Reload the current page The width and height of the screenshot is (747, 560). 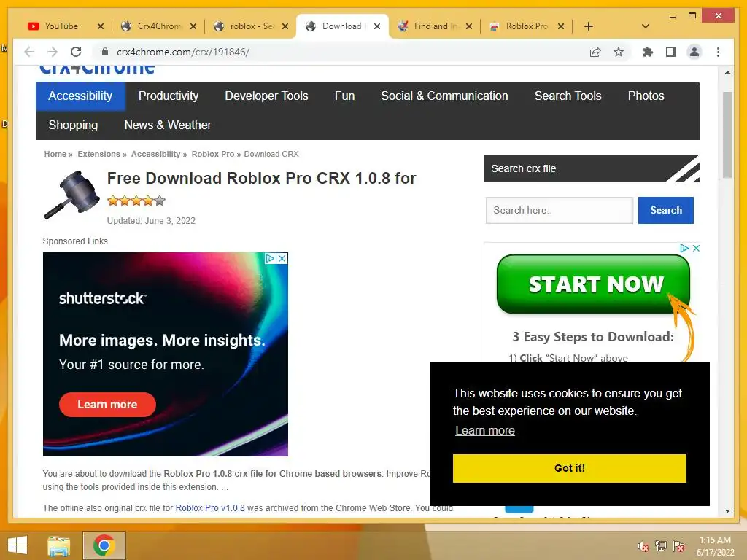tap(76, 52)
